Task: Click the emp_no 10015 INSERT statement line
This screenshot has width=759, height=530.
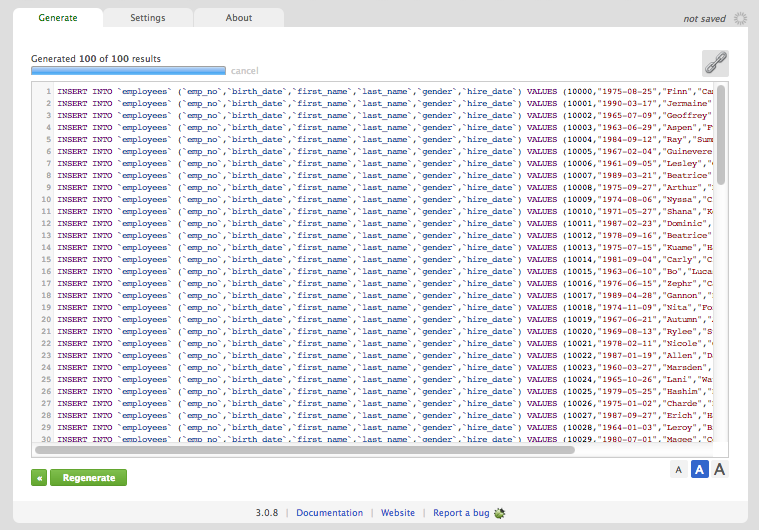Action: [x=385, y=272]
